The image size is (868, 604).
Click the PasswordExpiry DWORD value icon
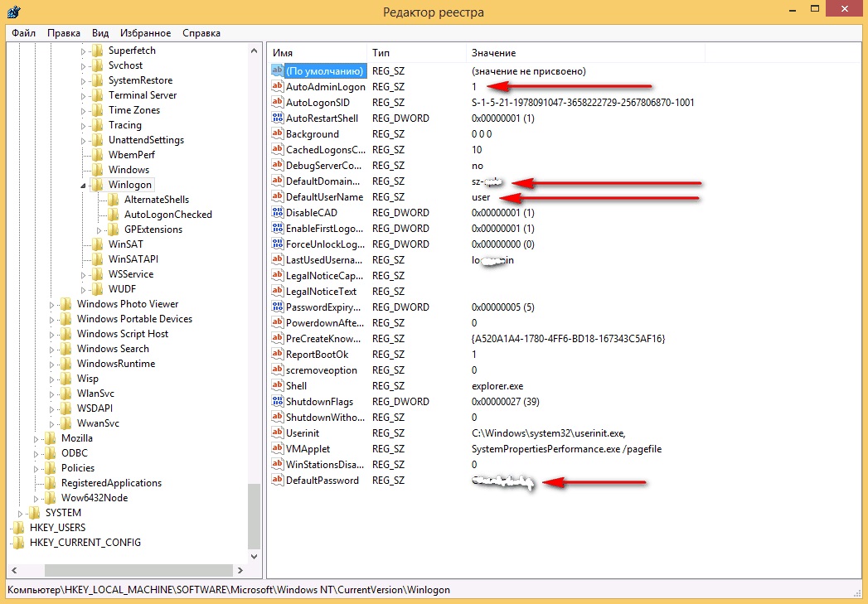(278, 307)
